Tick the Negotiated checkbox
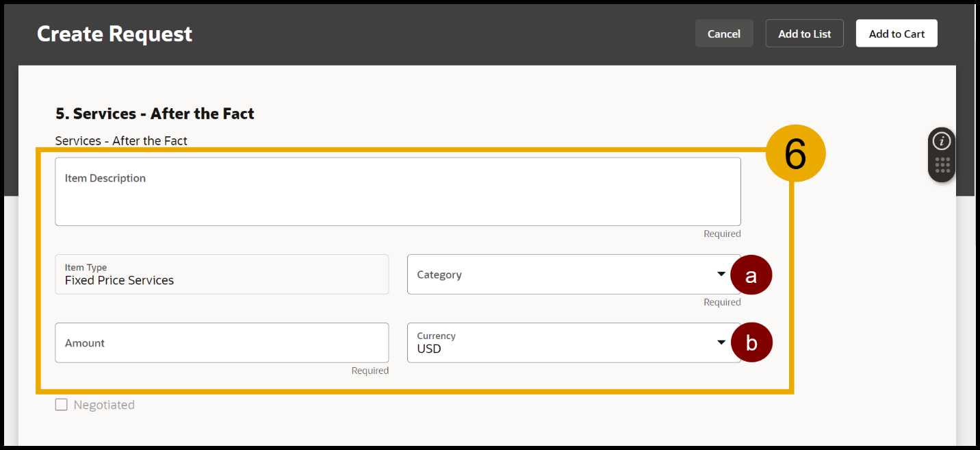This screenshot has width=980, height=450. [x=62, y=405]
